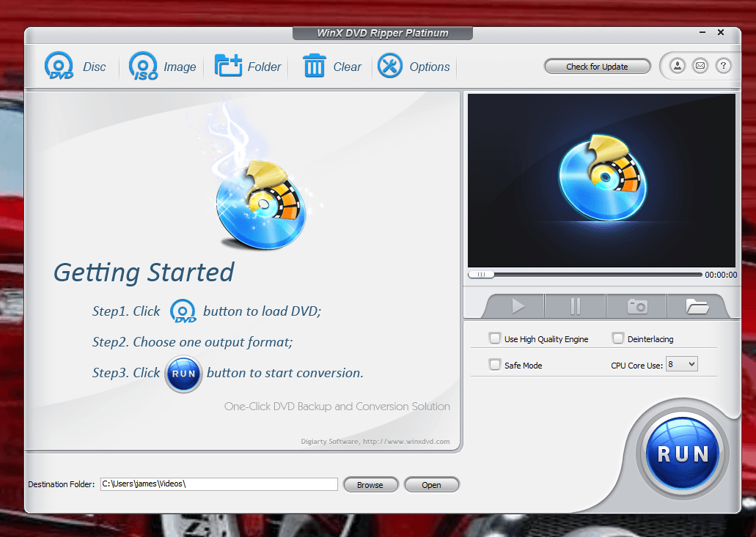Take snapshot with camera icon
The width and height of the screenshot is (756, 537).
(636, 306)
